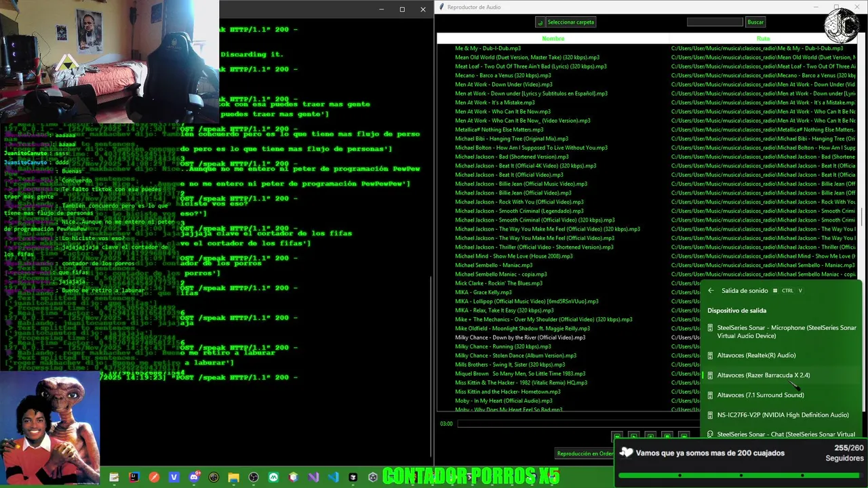Select MIKA - Grace Kelly.mp3
868x488 pixels.
click(484, 292)
